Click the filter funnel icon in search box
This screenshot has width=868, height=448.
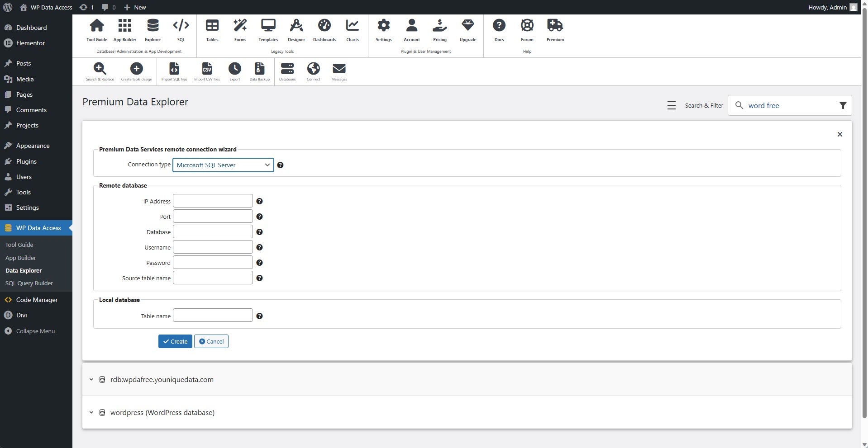pos(843,105)
